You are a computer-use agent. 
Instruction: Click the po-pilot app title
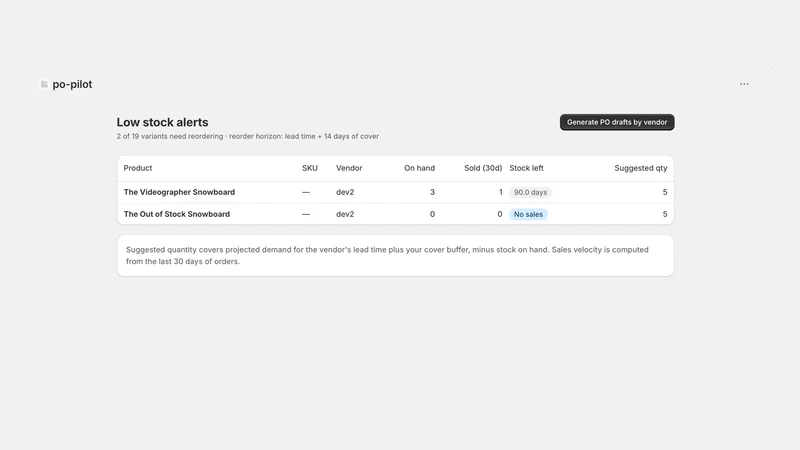point(72,84)
